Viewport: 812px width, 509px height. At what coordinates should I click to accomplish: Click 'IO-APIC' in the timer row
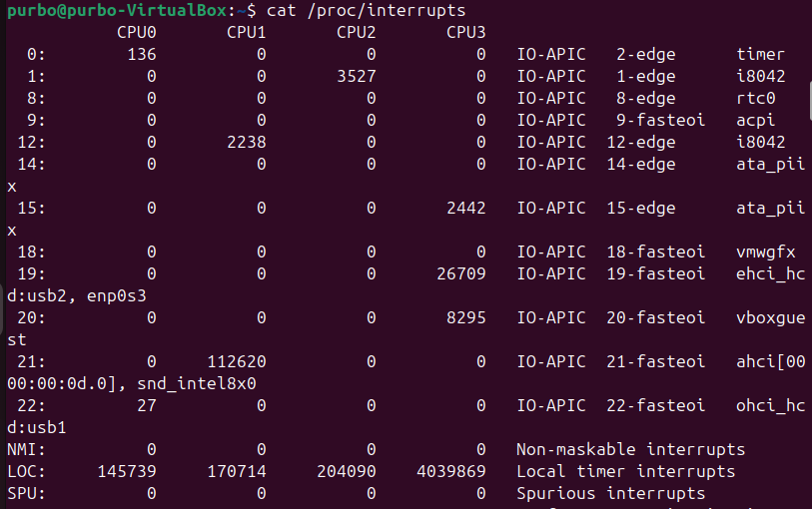click(551, 54)
